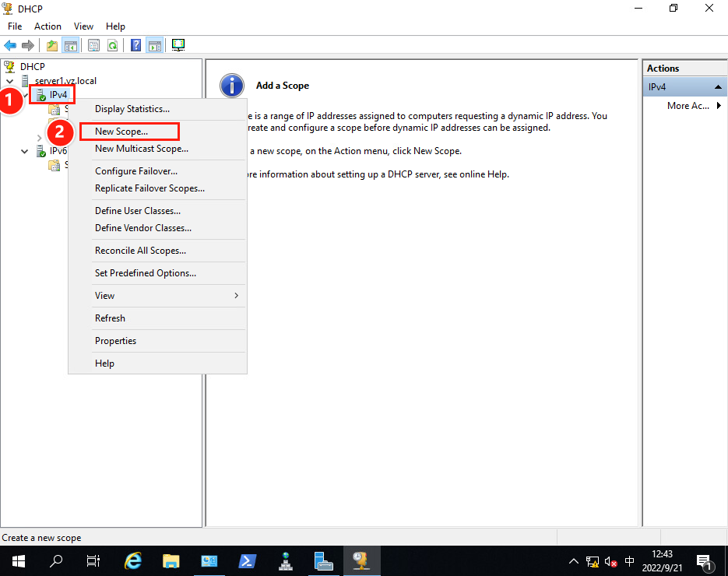Image resolution: width=728 pixels, height=576 pixels.
Task: Click the Up One Level folder icon
Action: (52, 45)
